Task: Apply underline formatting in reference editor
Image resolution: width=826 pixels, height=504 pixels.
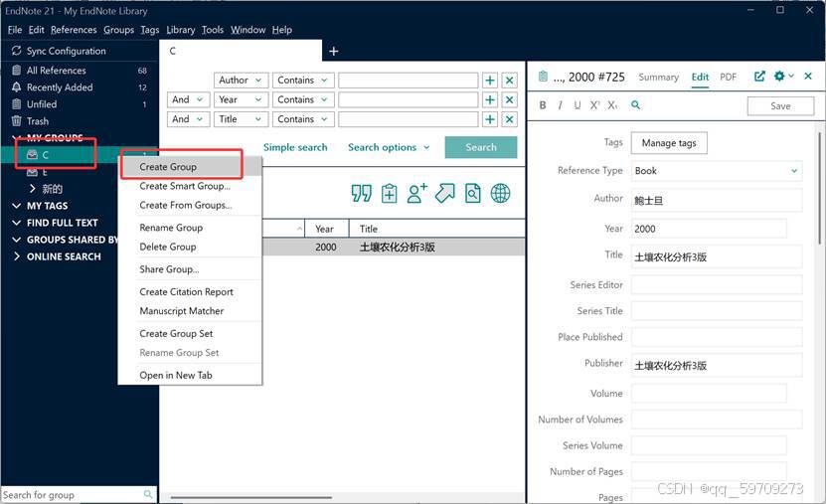Action: [578, 105]
